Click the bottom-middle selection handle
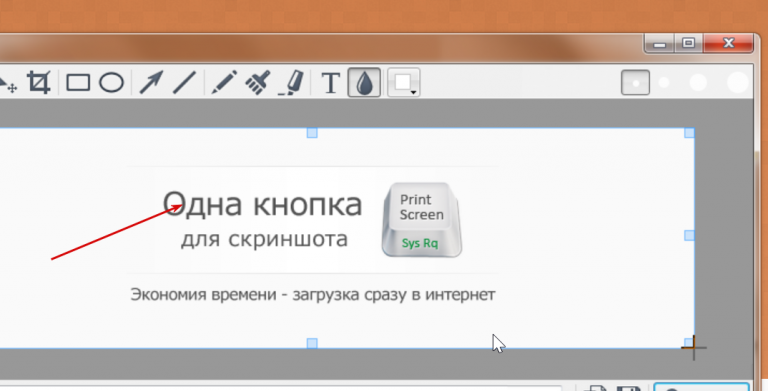Image resolution: width=768 pixels, height=391 pixels. click(312, 343)
